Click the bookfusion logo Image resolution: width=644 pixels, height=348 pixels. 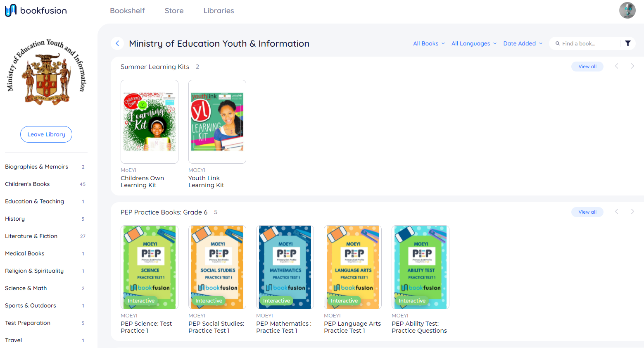36,10
